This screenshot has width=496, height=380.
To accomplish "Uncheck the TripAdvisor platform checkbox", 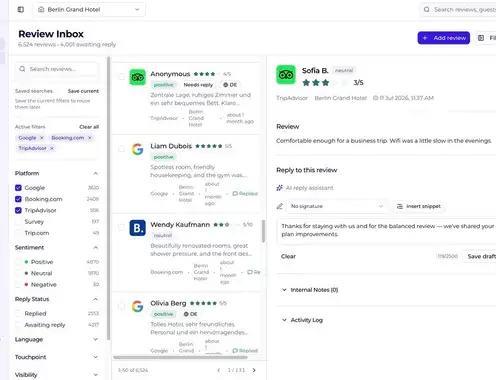I will pyautogui.click(x=18, y=210).
